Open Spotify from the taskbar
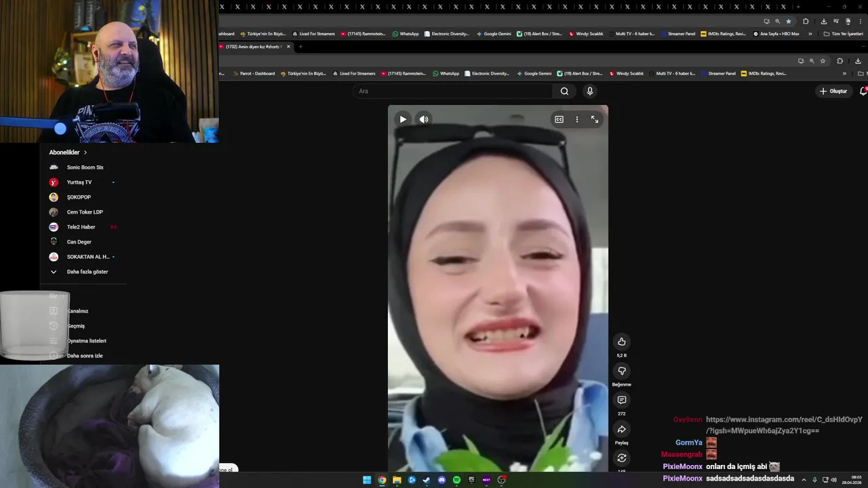 456,480
